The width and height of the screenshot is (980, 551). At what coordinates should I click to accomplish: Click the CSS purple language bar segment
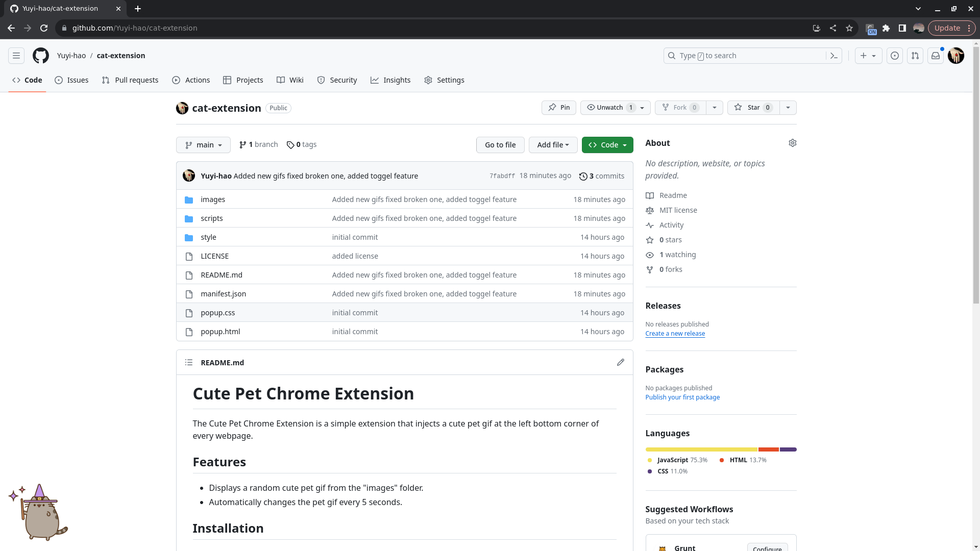(x=788, y=449)
